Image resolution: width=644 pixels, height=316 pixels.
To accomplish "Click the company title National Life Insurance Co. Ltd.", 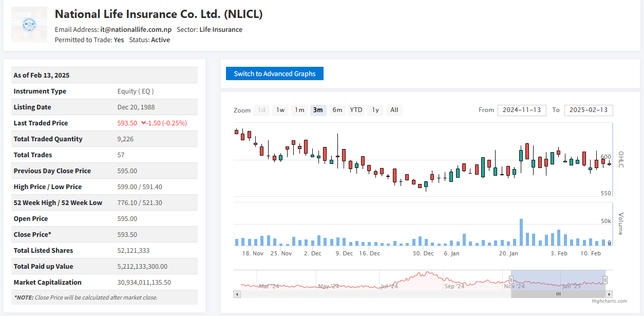I will tap(159, 14).
